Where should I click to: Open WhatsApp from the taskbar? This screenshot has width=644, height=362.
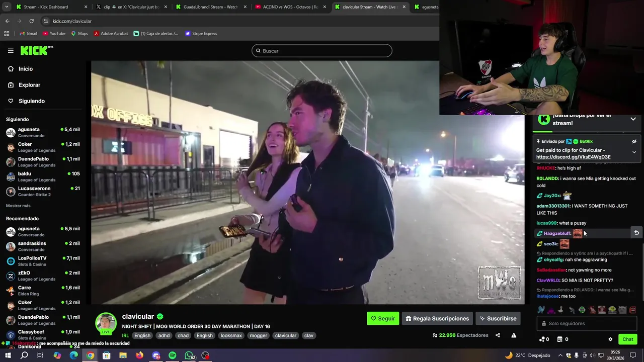point(189,355)
